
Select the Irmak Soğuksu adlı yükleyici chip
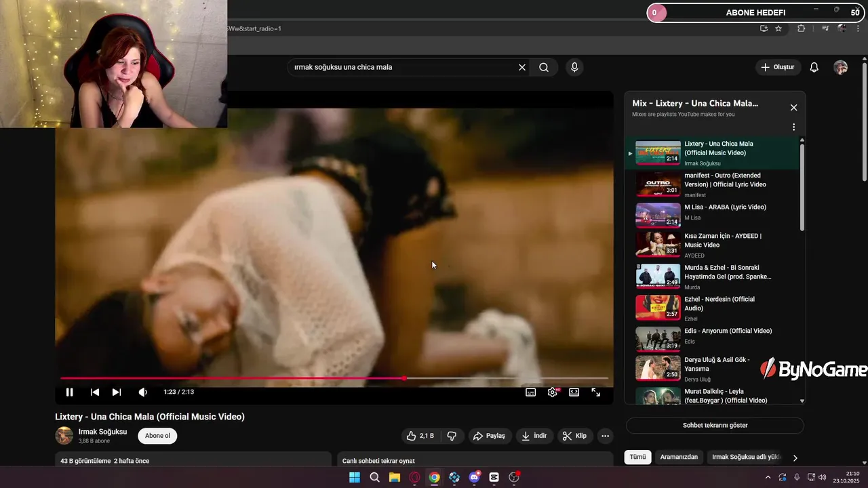pyautogui.click(x=746, y=457)
